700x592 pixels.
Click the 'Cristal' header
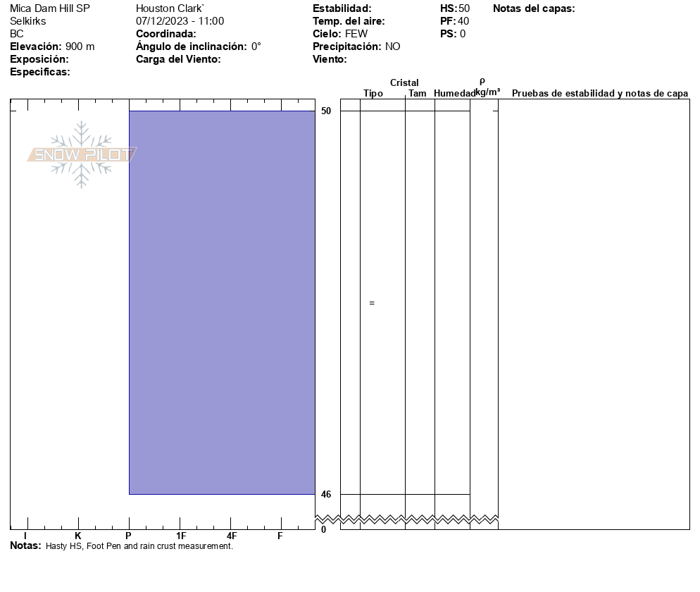[x=404, y=82]
